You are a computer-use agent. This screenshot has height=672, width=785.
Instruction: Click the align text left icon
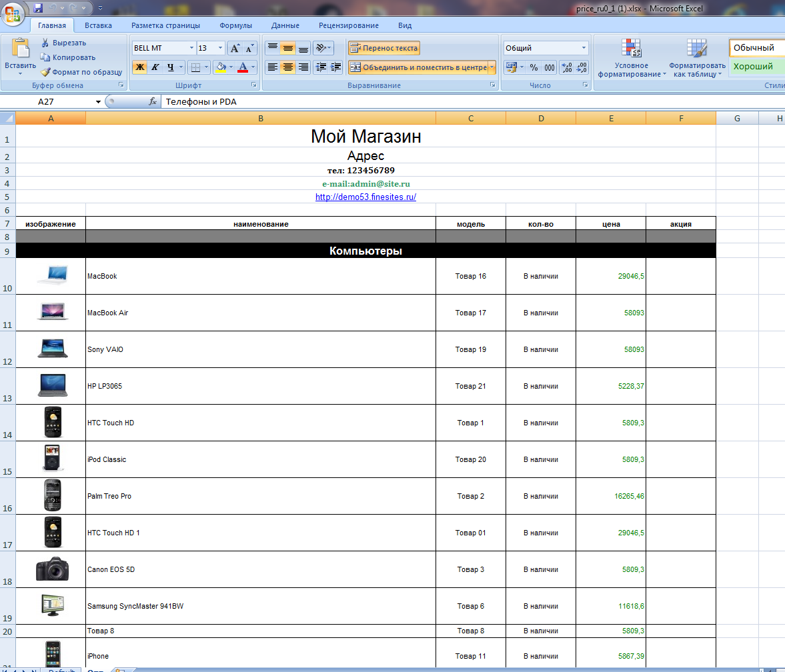point(272,67)
